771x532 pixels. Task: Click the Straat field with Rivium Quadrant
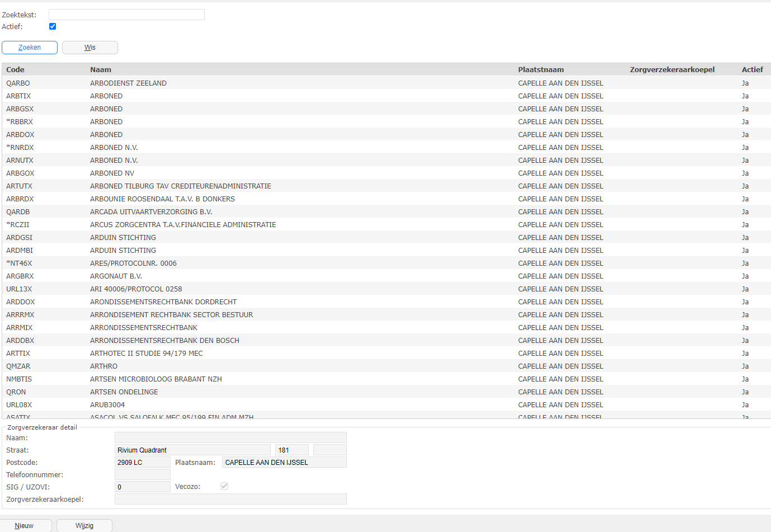point(192,450)
